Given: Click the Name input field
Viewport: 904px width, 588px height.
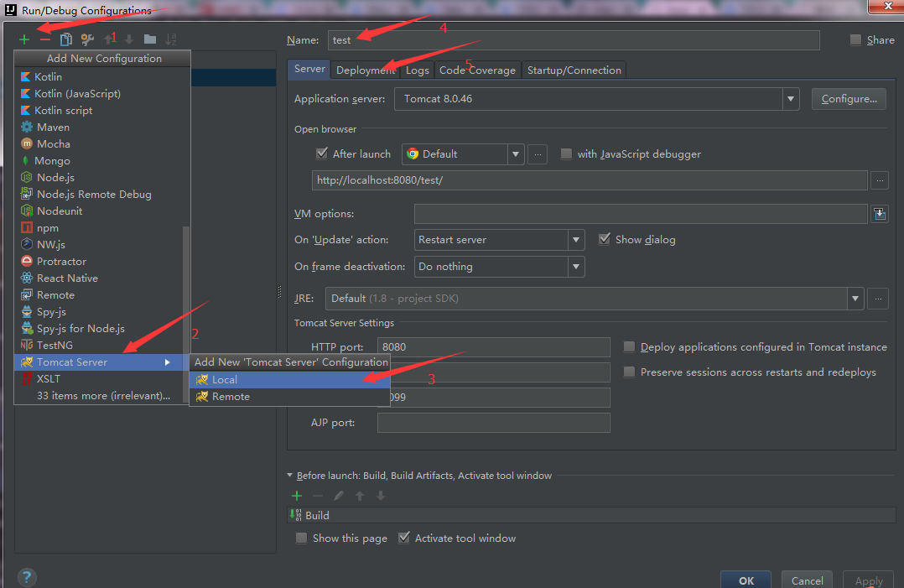Looking at the screenshot, I should (x=574, y=40).
